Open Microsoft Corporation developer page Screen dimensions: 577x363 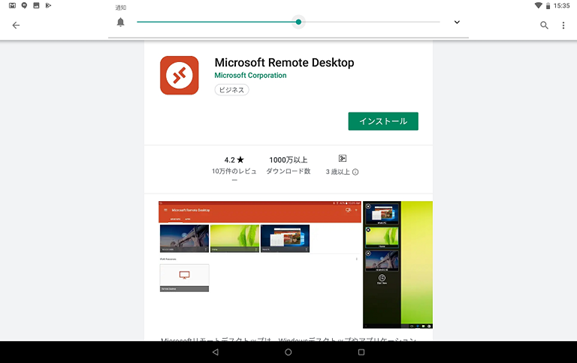point(250,75)
